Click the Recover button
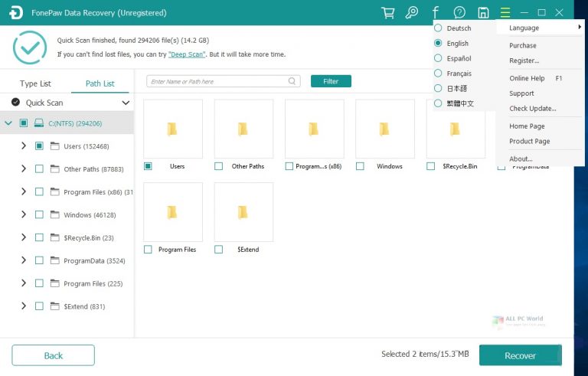This screenshot has height=376, width=588. (x=520, y=355)
